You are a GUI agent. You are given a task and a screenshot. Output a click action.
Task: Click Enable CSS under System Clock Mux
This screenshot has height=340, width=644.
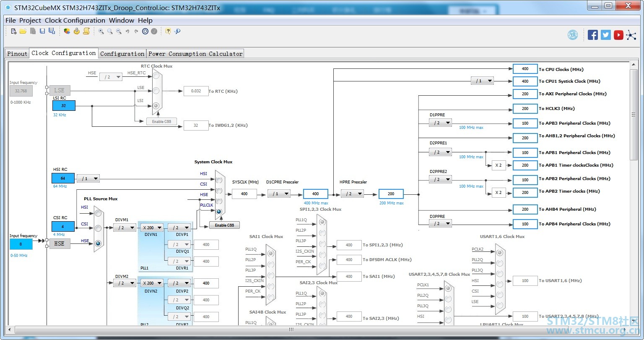coord(225,225)
